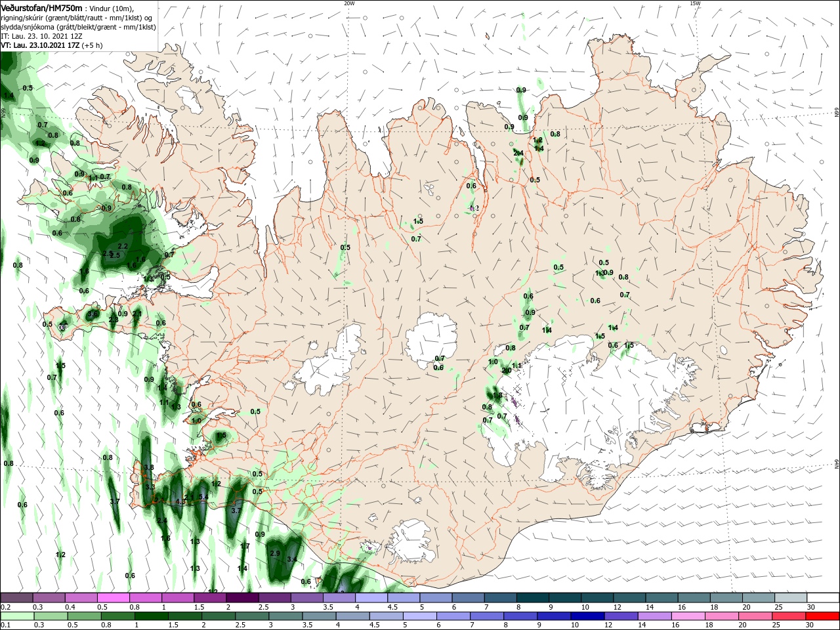Select the pale grey upper swatch between 25 and 30
This screenshot has height=630, width=840.
[791, 598]
